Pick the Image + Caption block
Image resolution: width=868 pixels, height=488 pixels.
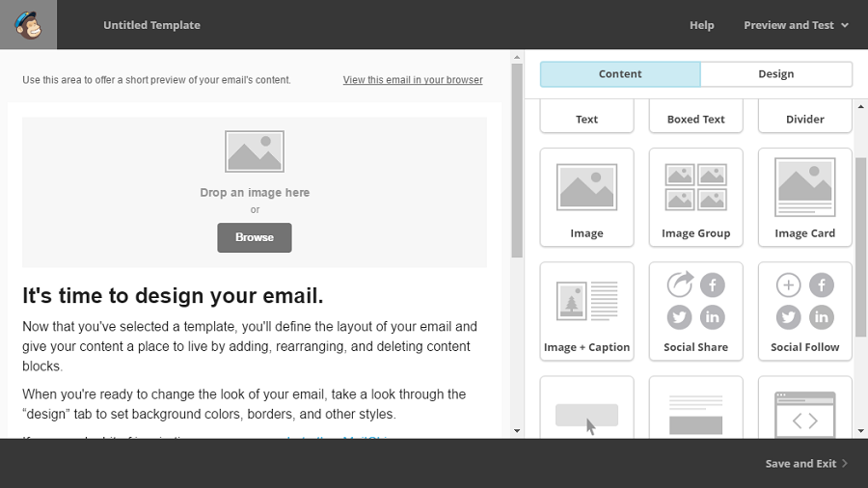pos(586,312)
